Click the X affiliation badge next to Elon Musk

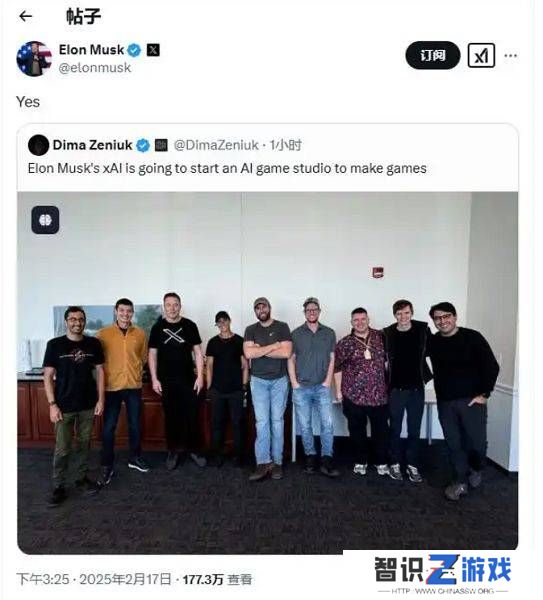[153, 50]
